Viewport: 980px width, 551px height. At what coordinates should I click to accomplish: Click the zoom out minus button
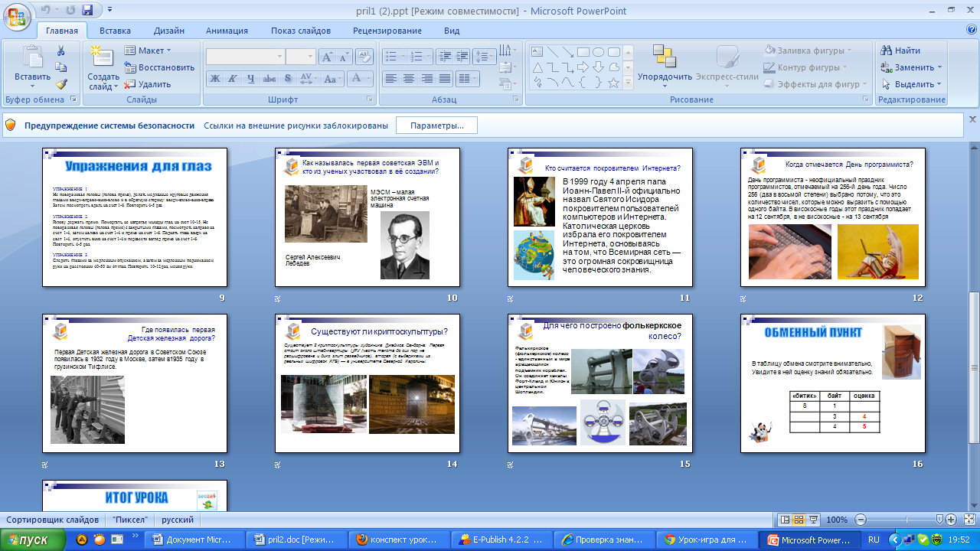[x=861, y=520]
